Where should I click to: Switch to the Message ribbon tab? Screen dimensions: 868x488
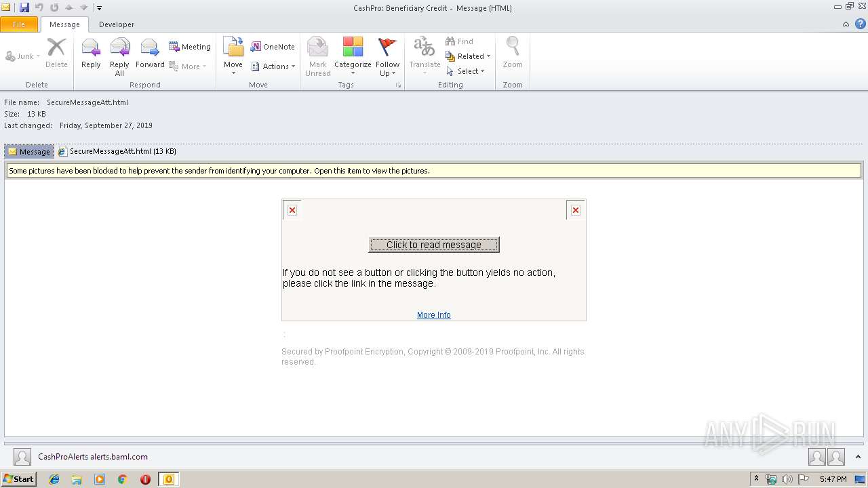(x=64, y=24)
